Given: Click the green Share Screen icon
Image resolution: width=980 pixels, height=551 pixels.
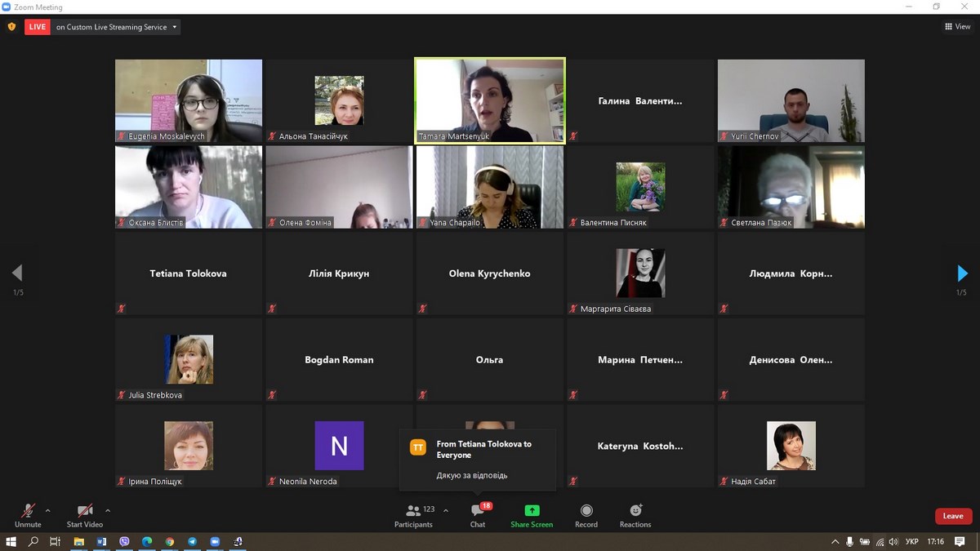Looking at the screenshot, I should [x=532, y=511].
